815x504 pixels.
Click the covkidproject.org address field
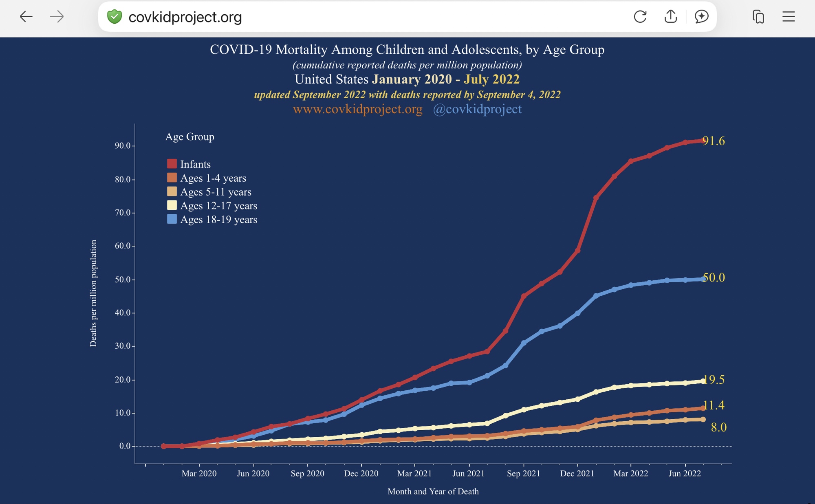(185, 17)
